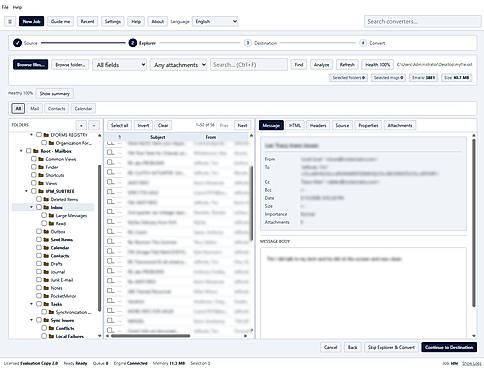Click the PocketMirror folder icon
The height and width of the screenshot is (368, 484).
point(46,296)
